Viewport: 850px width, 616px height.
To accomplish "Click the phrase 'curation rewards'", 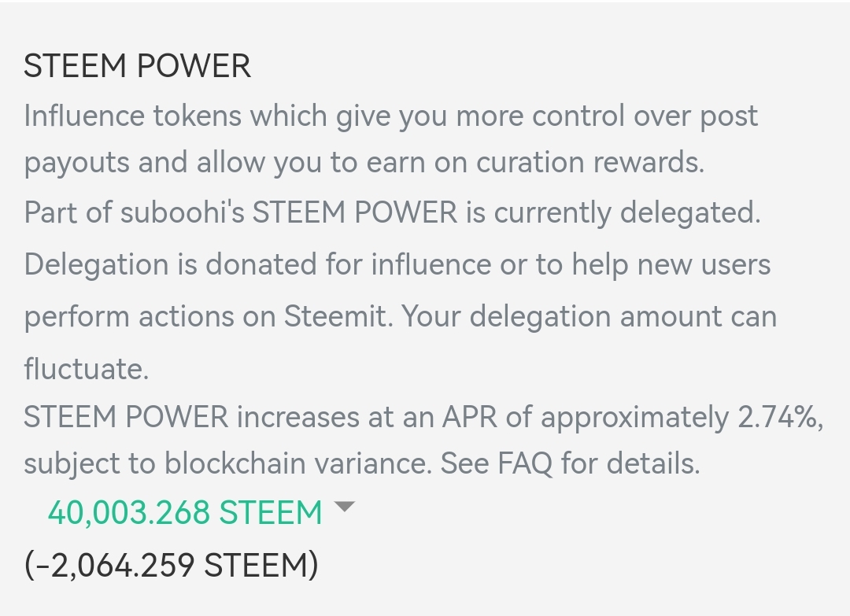I will click(x=589, y=163).
